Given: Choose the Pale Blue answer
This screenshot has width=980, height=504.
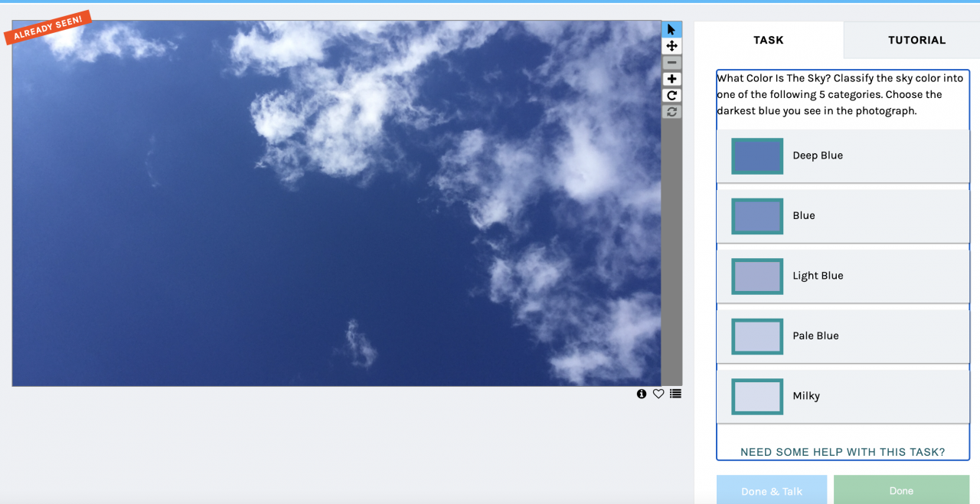Looking at the screenshot, I should click(x=843, y=336).
